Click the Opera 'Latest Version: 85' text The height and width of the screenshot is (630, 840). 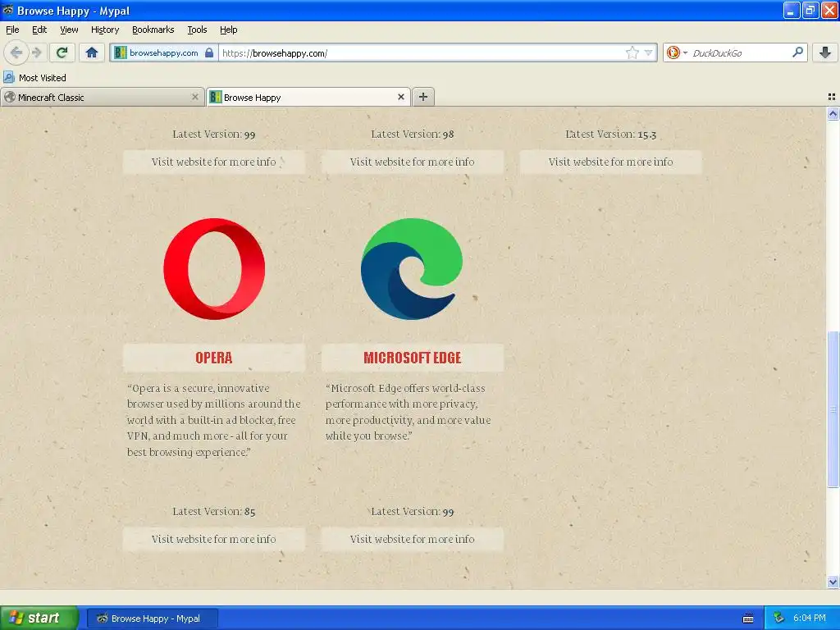(214, 512)
